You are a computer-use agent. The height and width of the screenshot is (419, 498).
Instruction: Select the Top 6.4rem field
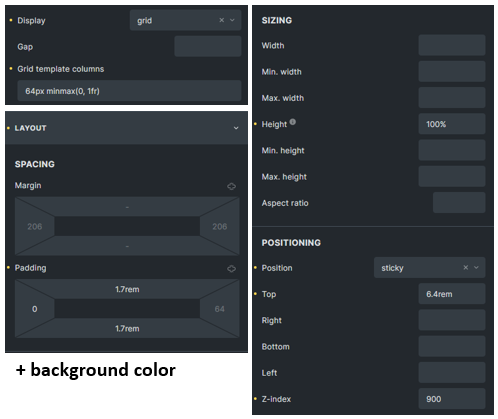tap(452, 294)
